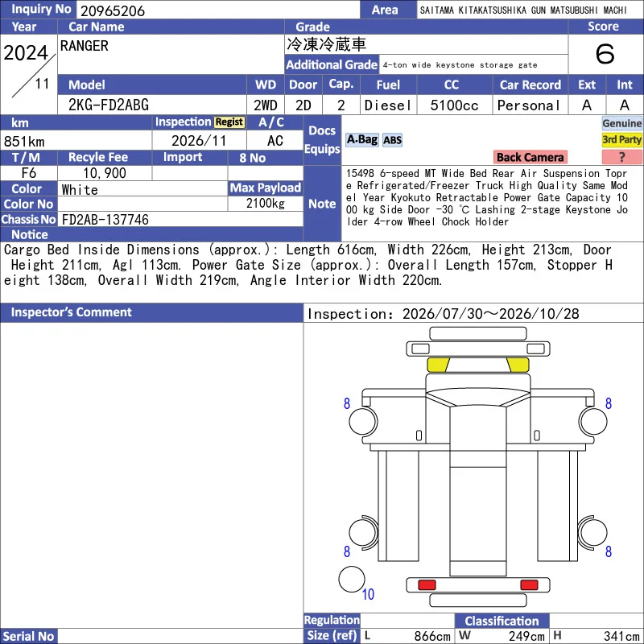
Task: Click the left yellow headlight on diagram
Action: tap(438, 365)
